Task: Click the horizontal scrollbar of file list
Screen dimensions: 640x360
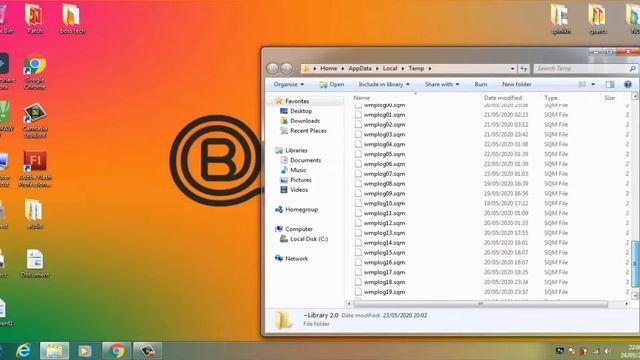Action: coord(480,304)
